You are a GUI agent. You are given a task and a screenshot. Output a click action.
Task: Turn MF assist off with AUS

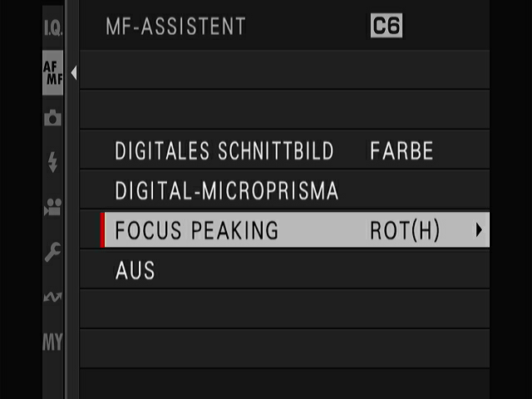pyautogui.click(x=135, y=271)
